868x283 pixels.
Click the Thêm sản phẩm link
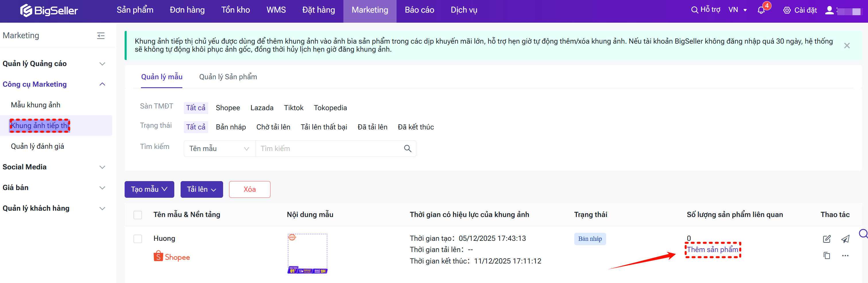712,250
